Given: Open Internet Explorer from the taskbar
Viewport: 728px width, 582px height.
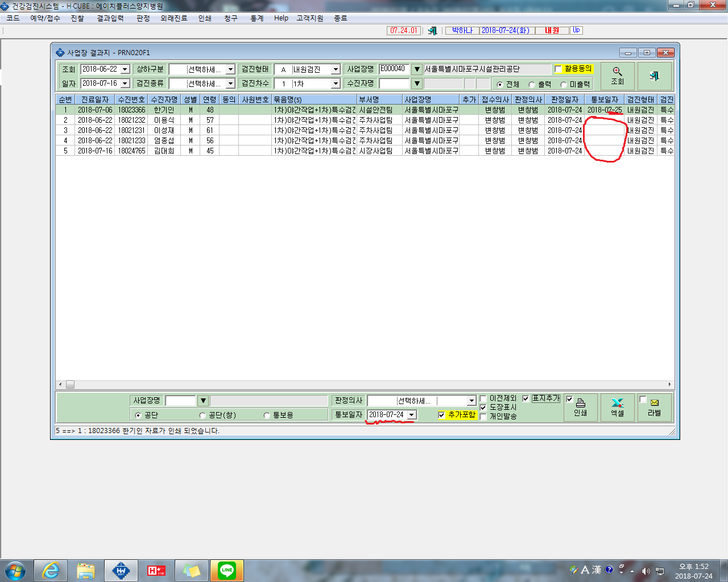Looking at the screenshot, I should point(51,570).
